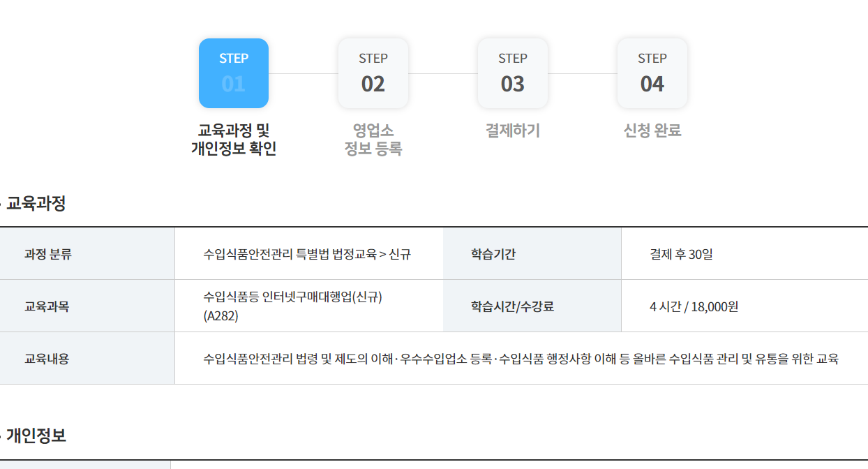The height and width of the screenshot is (469, 868).
Task: Click the STEP 03 badge icon
Action: point(512,73)
